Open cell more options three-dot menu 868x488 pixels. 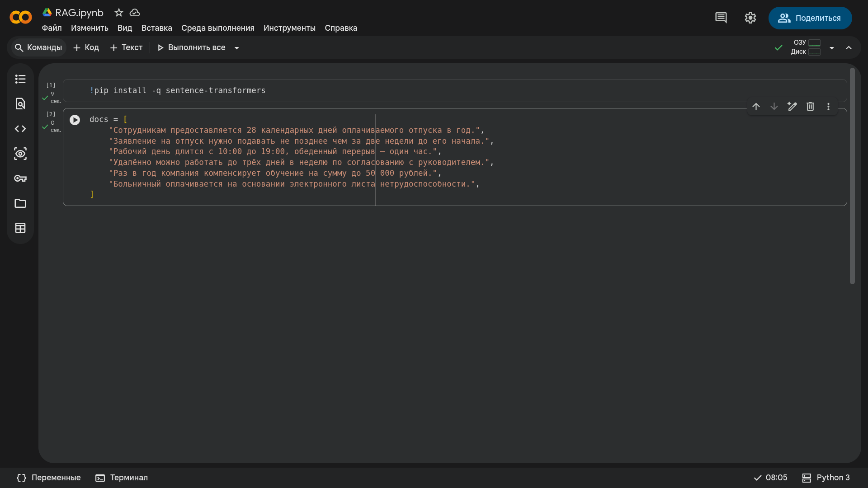point(828,107)
